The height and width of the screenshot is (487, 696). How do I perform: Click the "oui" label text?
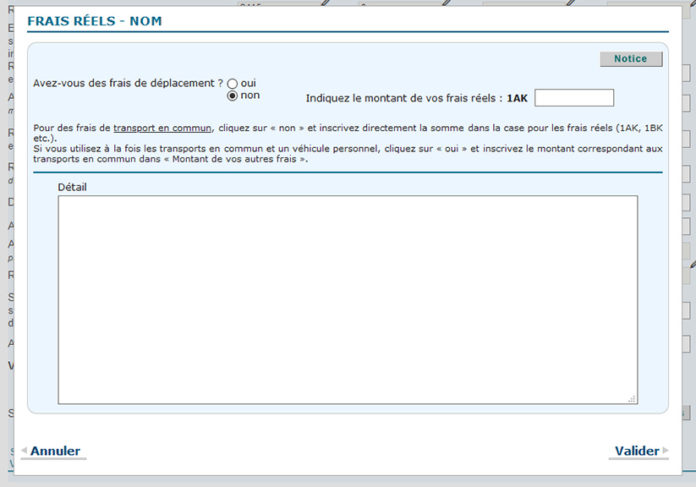248,83
